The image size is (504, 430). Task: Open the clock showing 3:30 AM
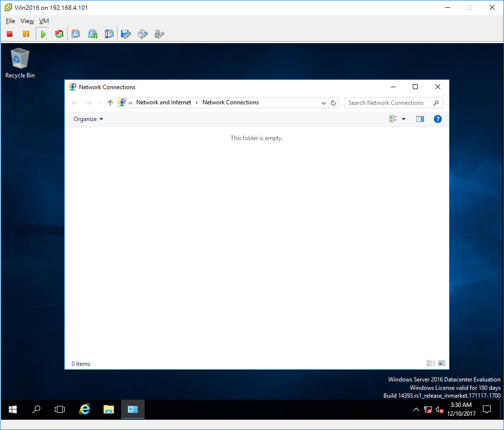[x=461, y=409]
